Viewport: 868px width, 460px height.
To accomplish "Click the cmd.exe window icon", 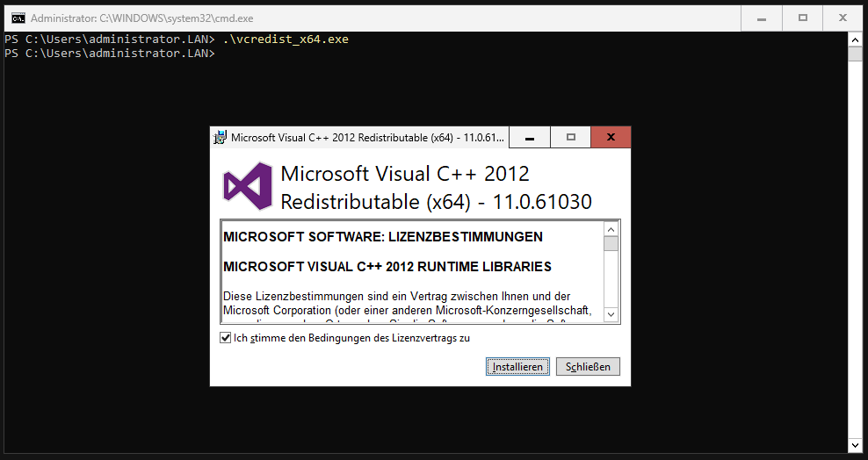I will coord(18,18).
